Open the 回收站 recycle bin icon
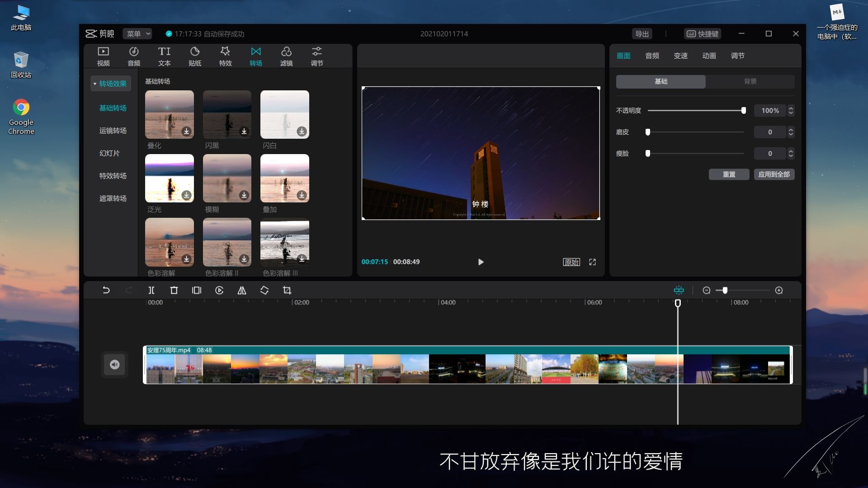Image resolution: width=868 pixels, height=488 pixels. pyautogui.click(x=21, y=65)
